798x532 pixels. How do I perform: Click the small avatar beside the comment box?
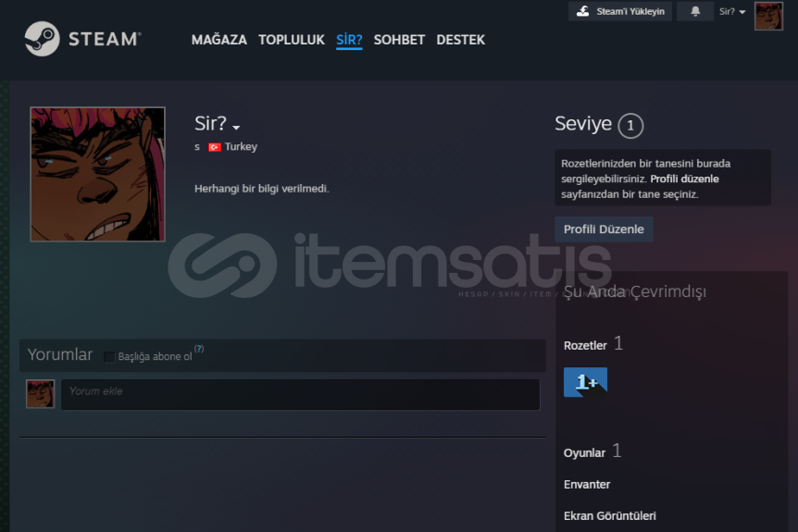[x=40, y=393]
